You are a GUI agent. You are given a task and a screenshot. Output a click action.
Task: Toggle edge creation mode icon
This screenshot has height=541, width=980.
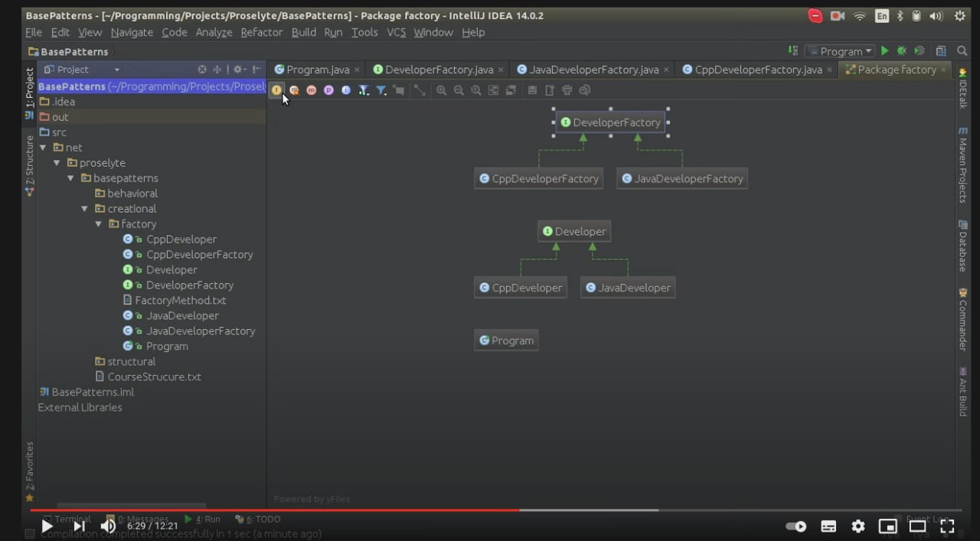[399, 90]
